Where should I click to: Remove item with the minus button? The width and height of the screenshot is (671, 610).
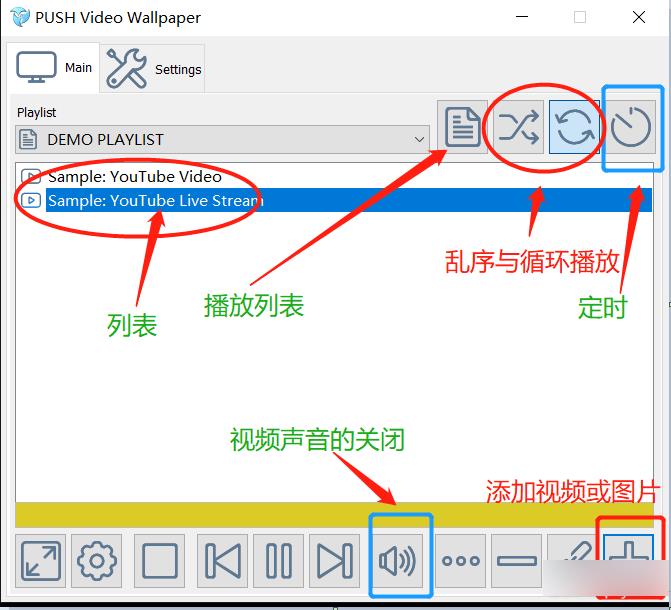coord(517,561)
